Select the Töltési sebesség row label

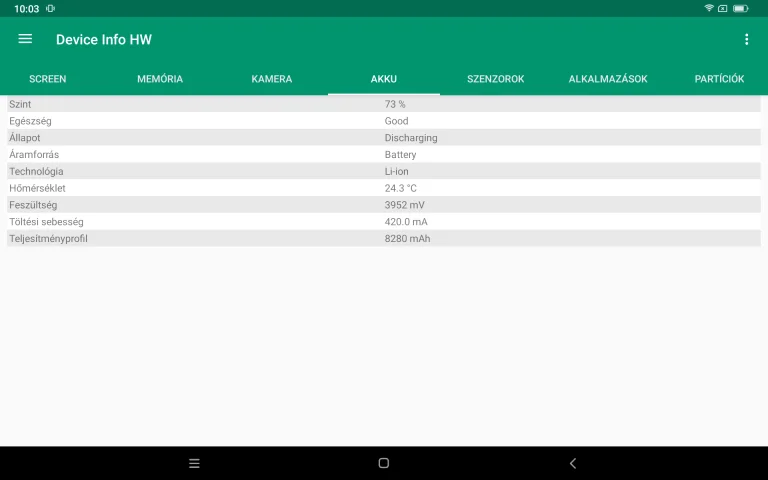[46, 222]
